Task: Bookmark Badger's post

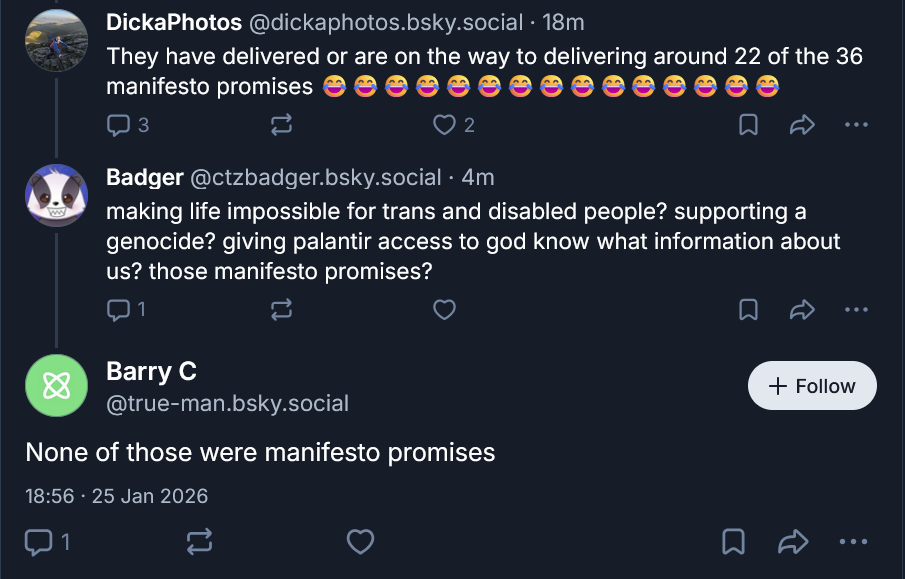Action: [748, 310]
